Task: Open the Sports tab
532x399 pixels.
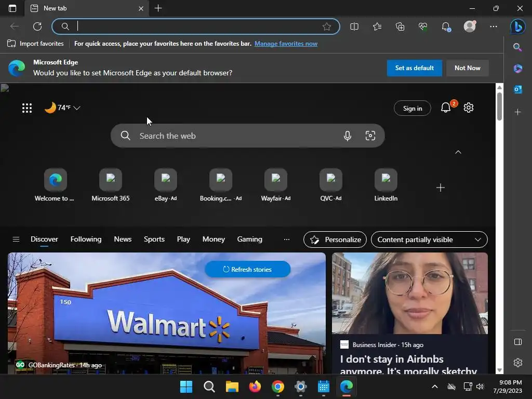Action: [x=154, y=239]
